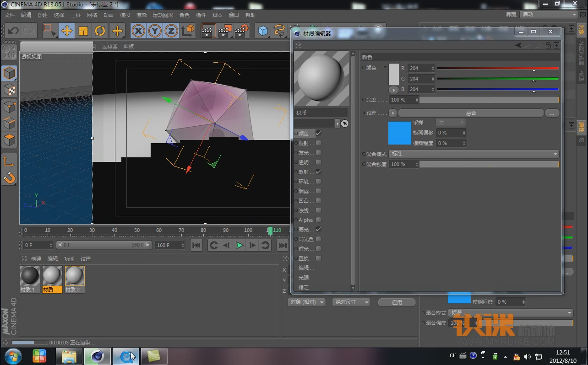Open the 模拟 menu
This screenshot has height=365, width=588.
[125, 15]
